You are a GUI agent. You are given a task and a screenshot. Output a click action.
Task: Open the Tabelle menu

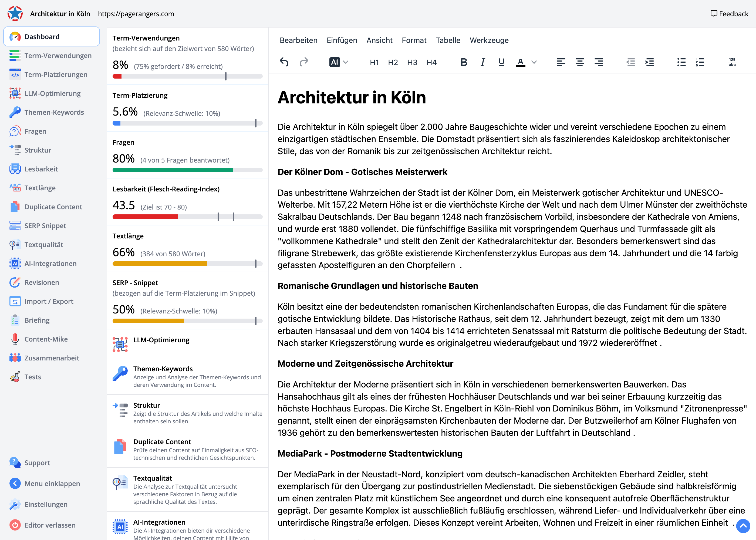coord(448,40)
